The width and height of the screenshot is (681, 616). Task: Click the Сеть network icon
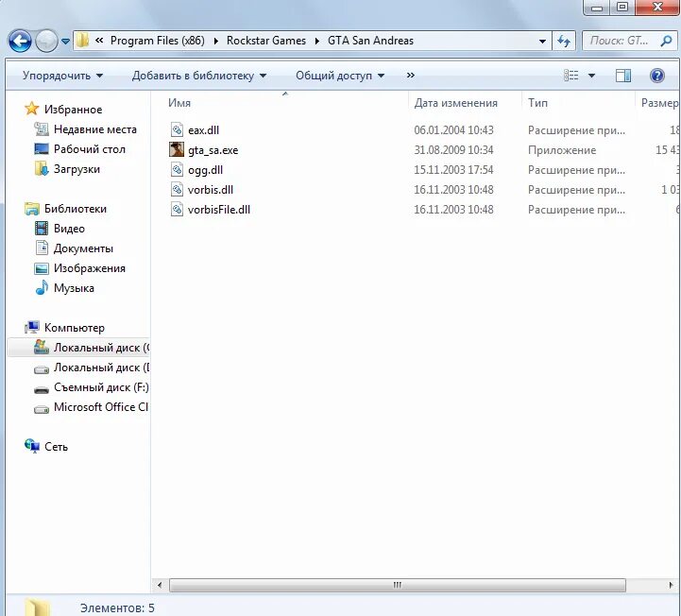point(32,446)
